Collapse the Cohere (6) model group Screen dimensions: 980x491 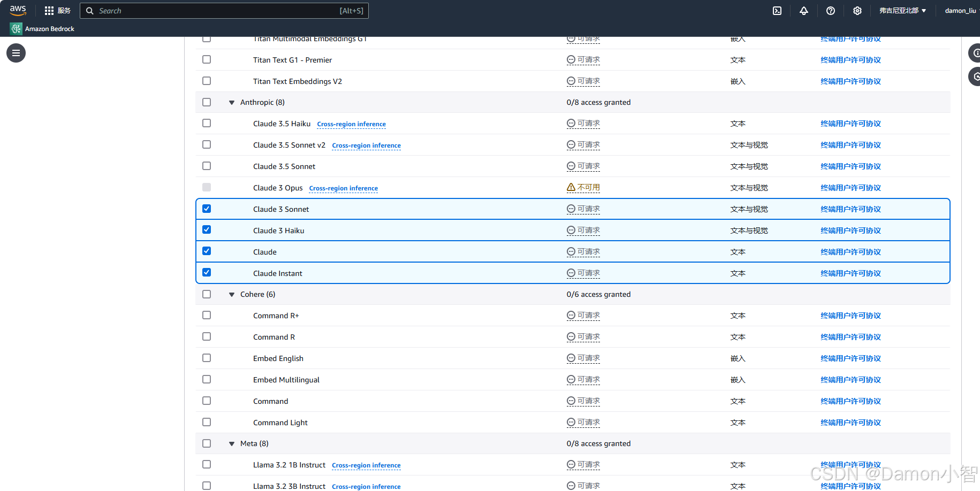[232, 295]
